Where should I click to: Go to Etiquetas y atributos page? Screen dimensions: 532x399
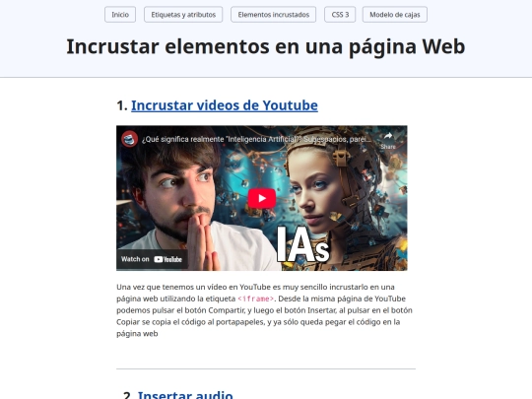point(183,15)
